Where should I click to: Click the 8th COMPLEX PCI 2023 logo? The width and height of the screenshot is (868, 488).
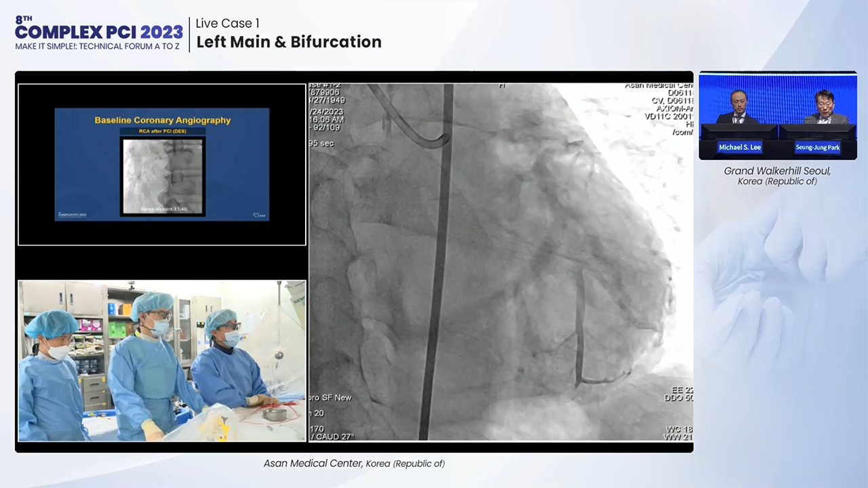[x=99, y=33]
